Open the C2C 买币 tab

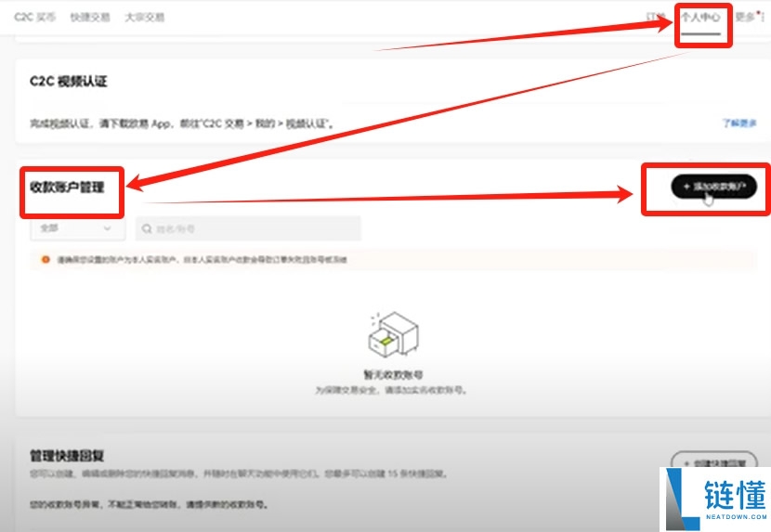pyautogui.click(x=35, y=18)
